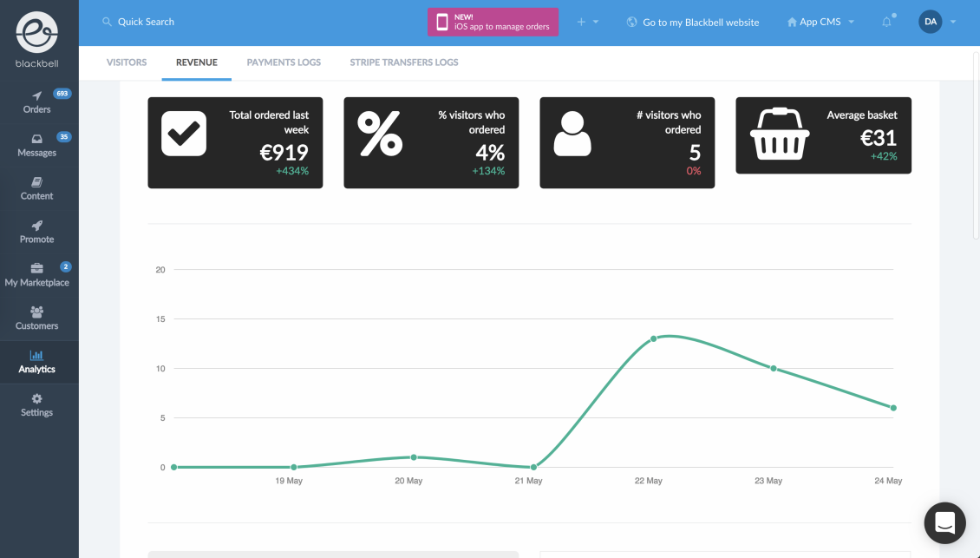Open My Marketplace briefcase icon

[x=37, y=268]
